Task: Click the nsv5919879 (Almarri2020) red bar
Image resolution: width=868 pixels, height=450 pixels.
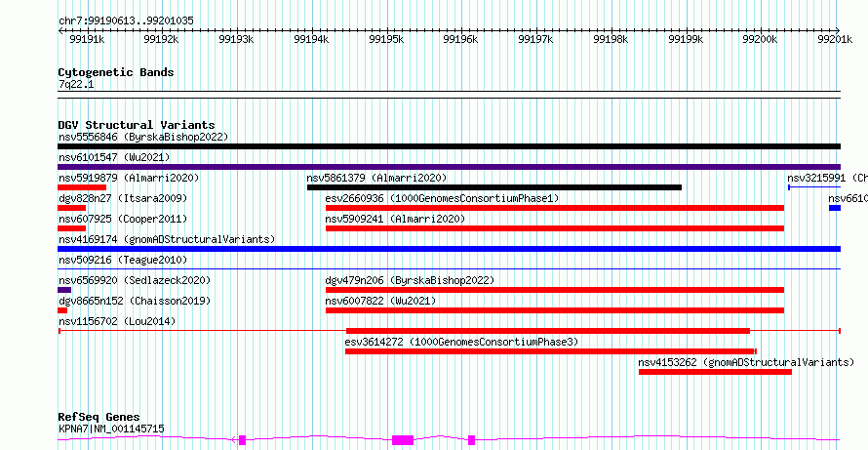Action: click(82, 187)
